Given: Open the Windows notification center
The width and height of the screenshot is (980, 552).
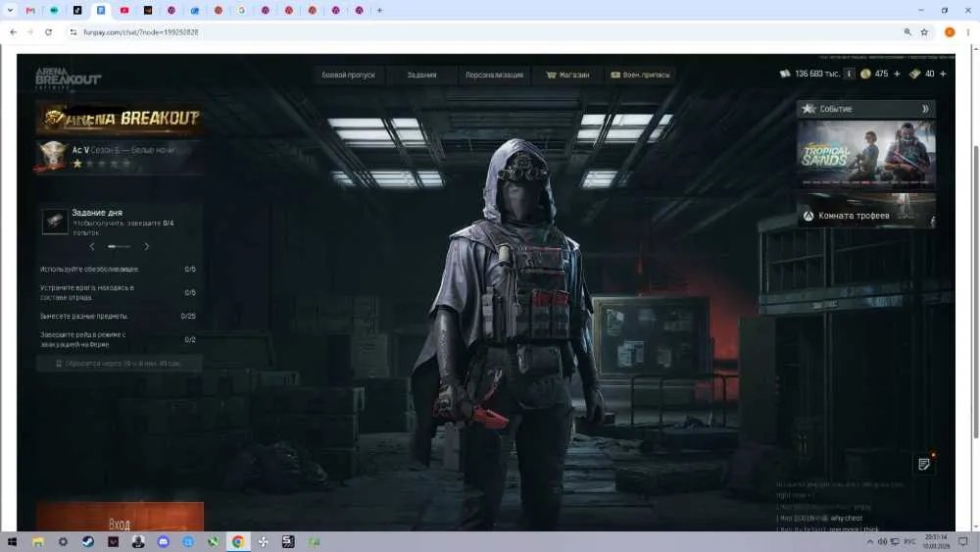Looking at the screenshot, I should 964,542.
